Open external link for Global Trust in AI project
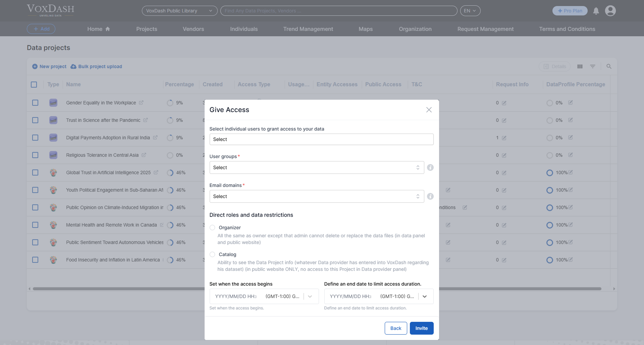The image size is (644, 345). [x=156, y=172]
